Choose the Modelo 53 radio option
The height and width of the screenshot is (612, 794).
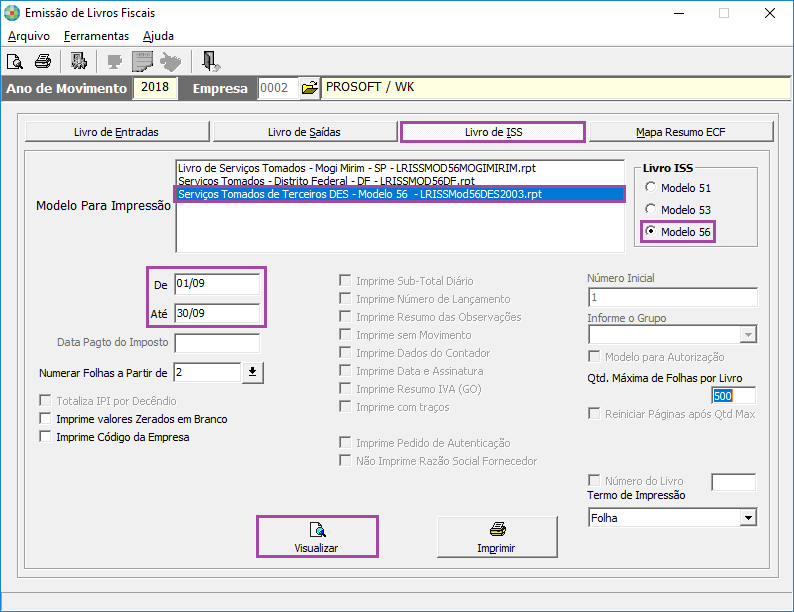click(x=652, y=210)
